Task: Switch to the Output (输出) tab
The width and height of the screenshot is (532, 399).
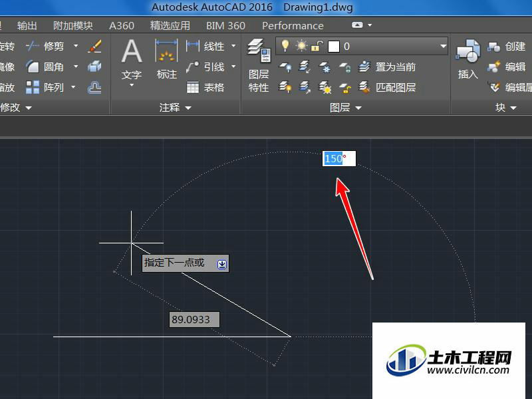Action: (27, 26)
